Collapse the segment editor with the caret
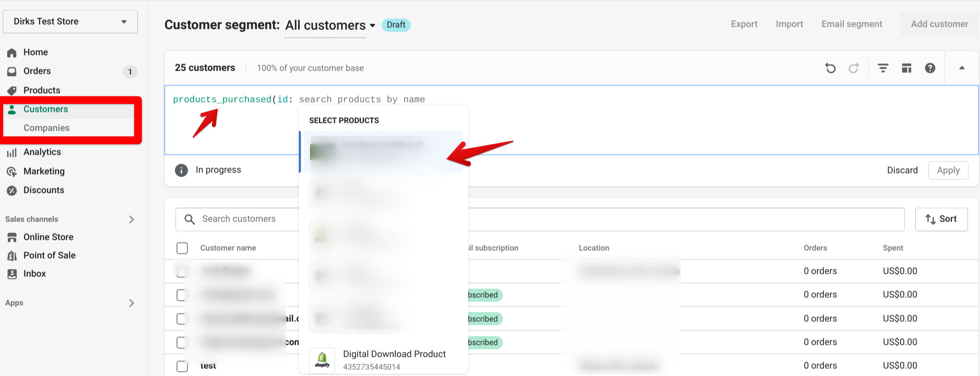Viewport: 980px width, 376px height. coord(962,68)
